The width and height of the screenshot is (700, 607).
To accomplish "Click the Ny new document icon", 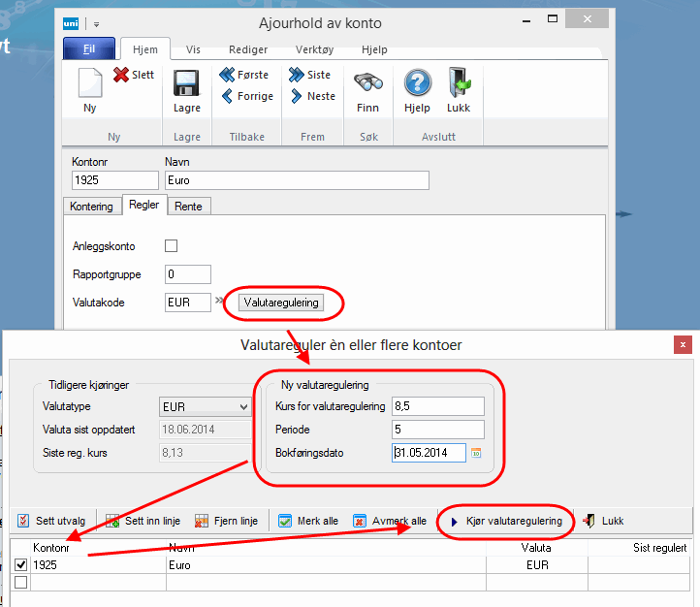I will coord(89,84).
